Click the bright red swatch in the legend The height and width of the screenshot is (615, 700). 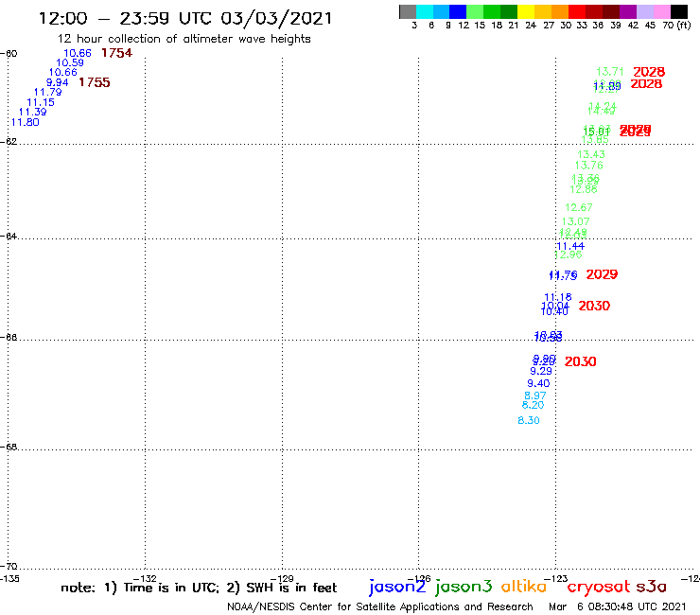click(577, 11)
